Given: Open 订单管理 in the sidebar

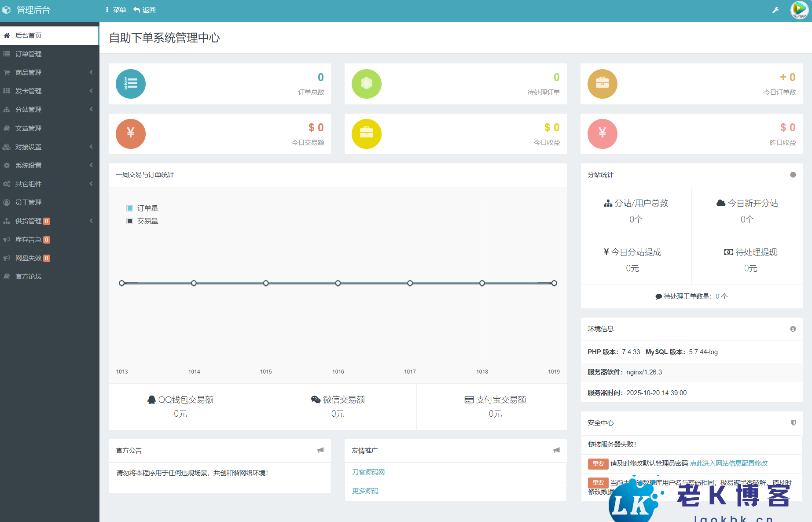Looking at the screenshot, I should click(29, 54).
